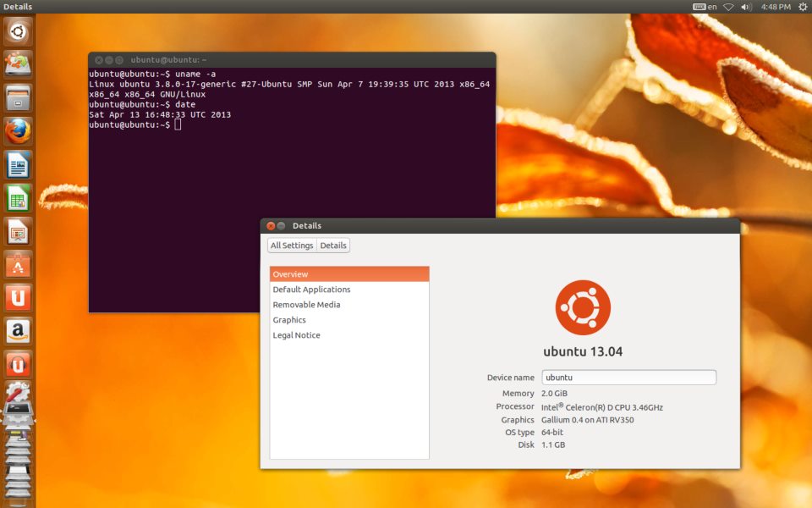Click OS type value '64-bit'
Viewport: 812px width, 508px height.
click(x=552, y=433)
